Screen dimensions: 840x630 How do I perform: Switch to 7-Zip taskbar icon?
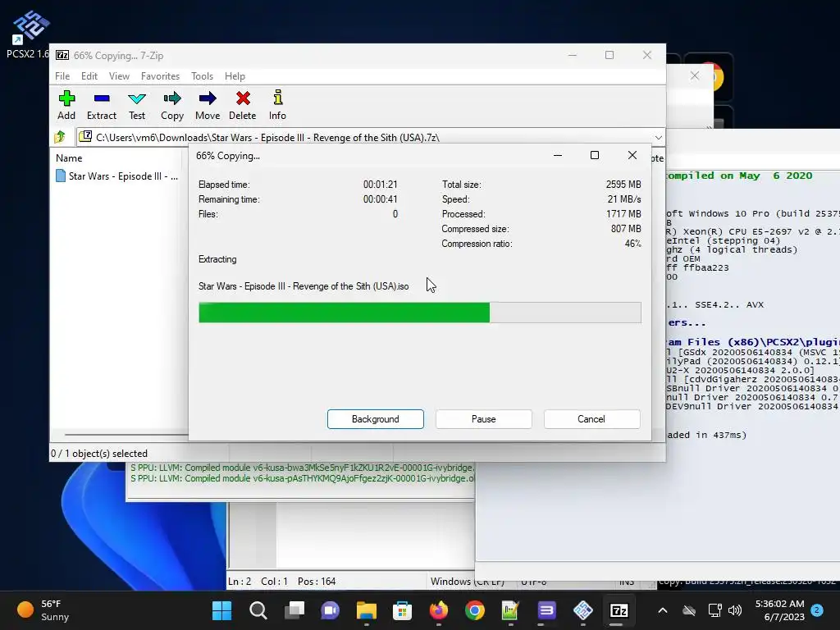[x=619, y=610]
